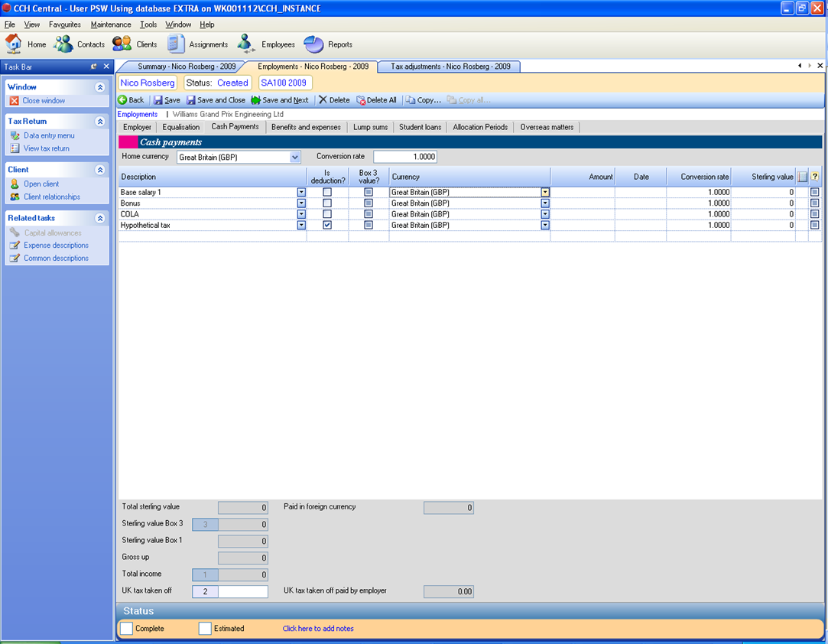Switch to Tax adjustments - Nico Rosberg tab
Image resolution: width=828 pixels, height=644 pixels.
450,67
